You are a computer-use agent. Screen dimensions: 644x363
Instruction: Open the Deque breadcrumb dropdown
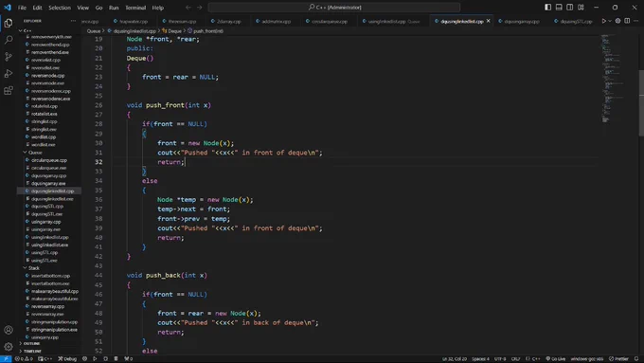pos(172,31)
